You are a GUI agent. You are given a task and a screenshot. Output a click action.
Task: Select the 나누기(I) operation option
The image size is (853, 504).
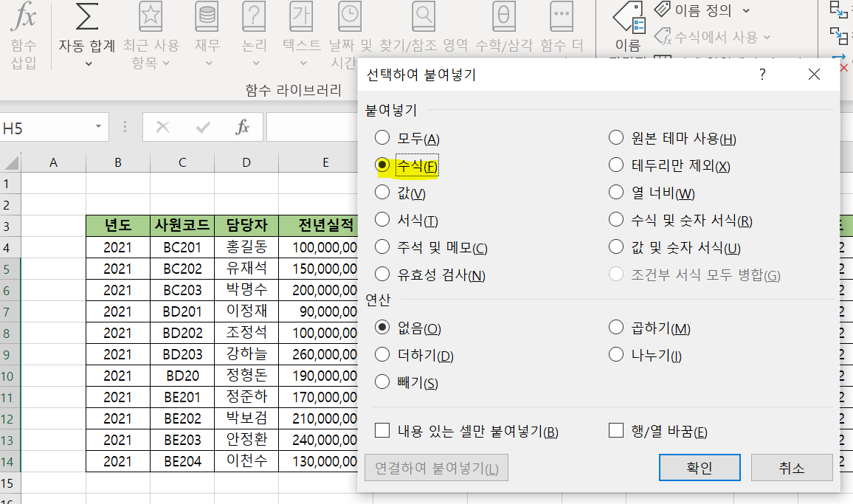645,356
